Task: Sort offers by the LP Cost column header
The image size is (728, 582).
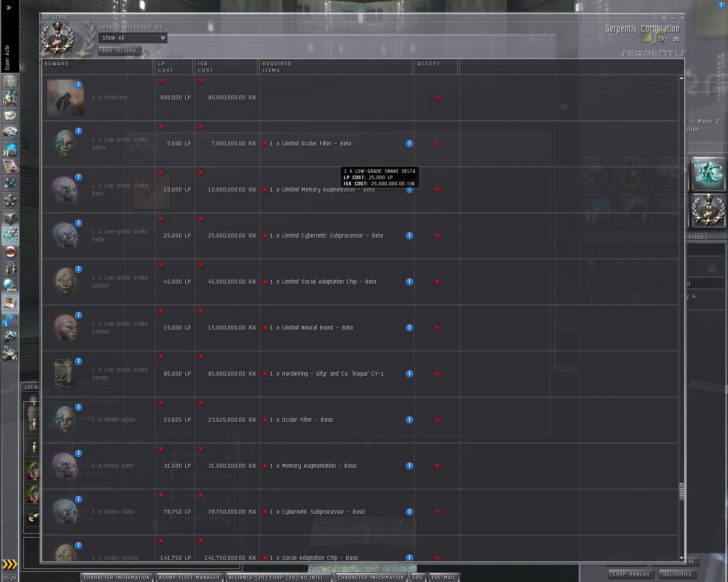Action: [175, 67]
